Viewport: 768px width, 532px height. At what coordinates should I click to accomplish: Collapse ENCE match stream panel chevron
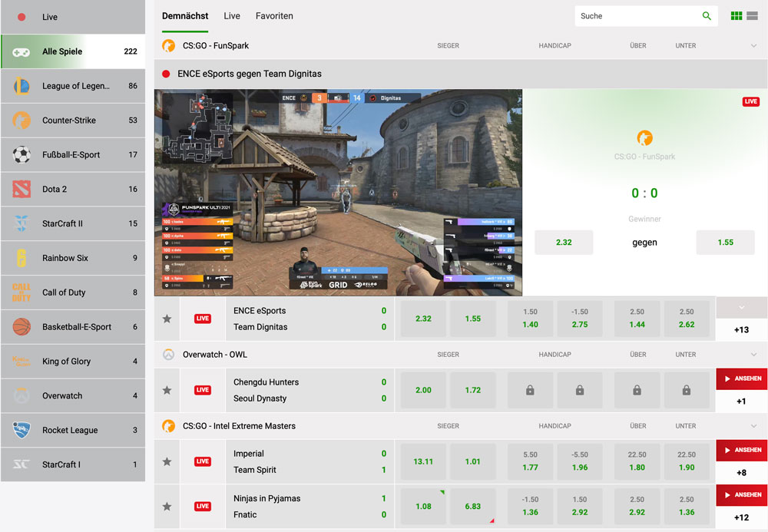point(742,307)
